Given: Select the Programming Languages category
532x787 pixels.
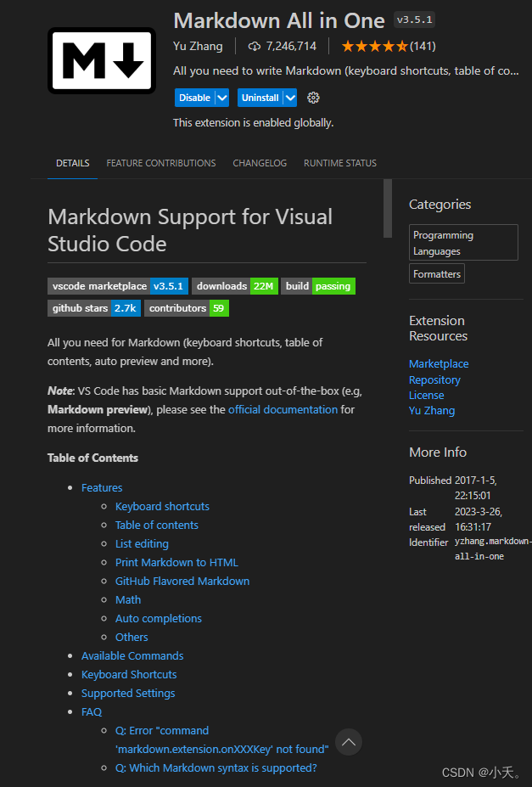Looking at the screenshot, I should point(463,243).
